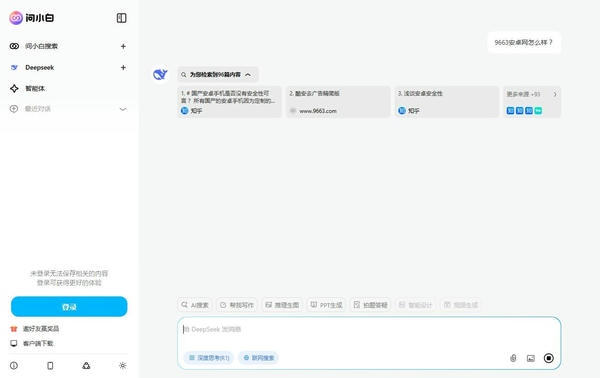Collapse the sidebar with the panel icon
Image resolution: width=600 pixels, height=378 pixels.
[x=121, y=18]
